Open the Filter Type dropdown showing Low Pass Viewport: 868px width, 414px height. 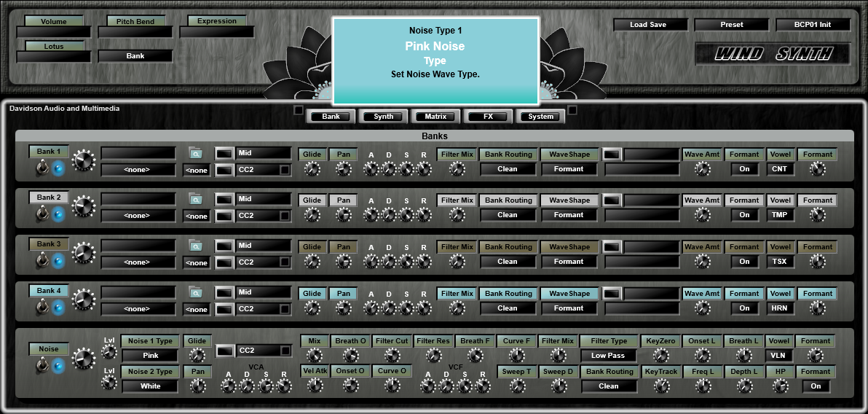[608, 356]
